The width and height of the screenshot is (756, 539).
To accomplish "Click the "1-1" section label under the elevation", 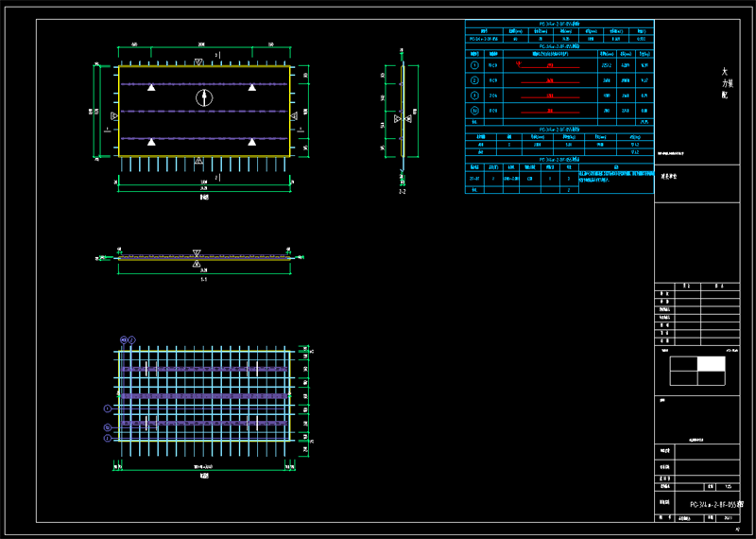I will click(x=204, y=279).
